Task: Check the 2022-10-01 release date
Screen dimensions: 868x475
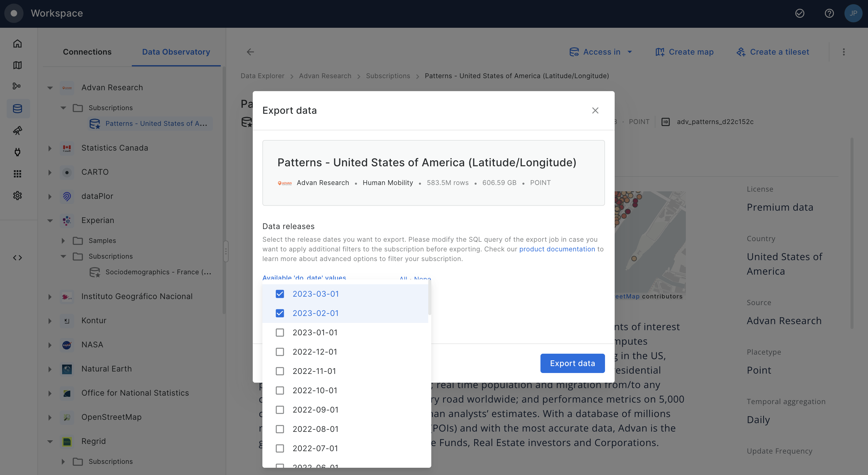Action: pyautogui.click(x=280, y=391)
